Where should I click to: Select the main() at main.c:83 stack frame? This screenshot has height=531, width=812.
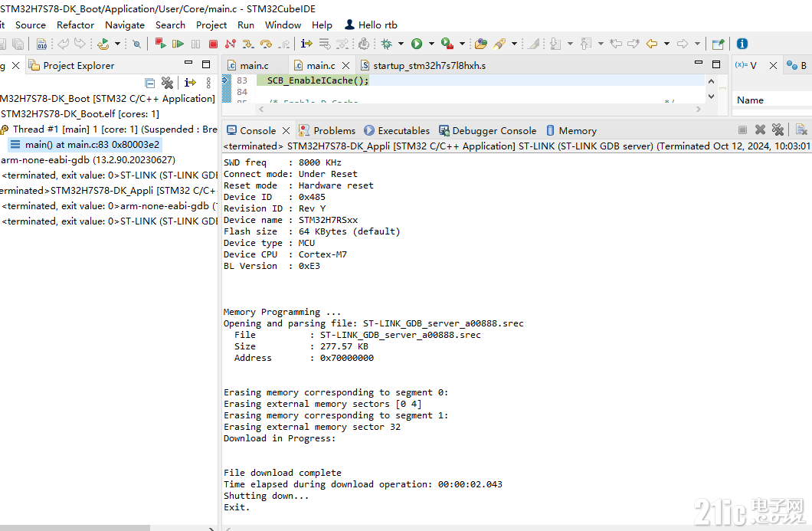point(86,145)
